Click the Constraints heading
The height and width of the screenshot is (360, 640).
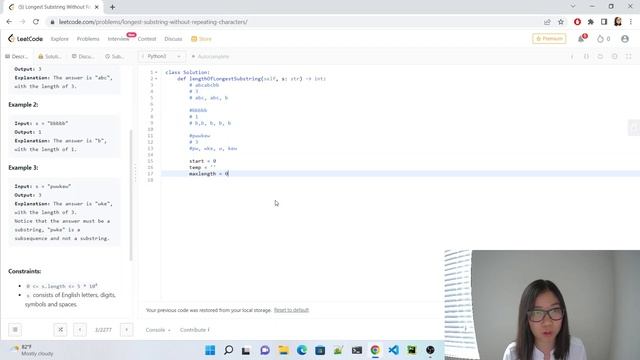point(24,271)
